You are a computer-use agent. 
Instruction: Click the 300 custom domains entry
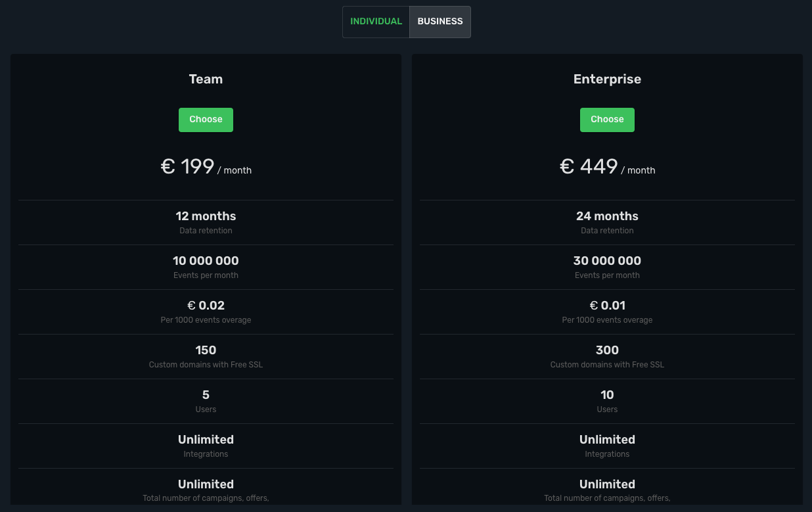tap(607, 350)
